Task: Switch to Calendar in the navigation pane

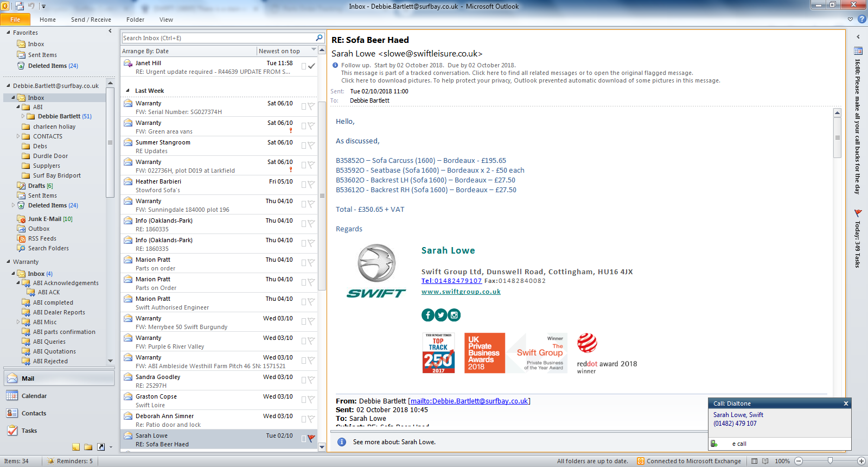Action: click(34, 396)
